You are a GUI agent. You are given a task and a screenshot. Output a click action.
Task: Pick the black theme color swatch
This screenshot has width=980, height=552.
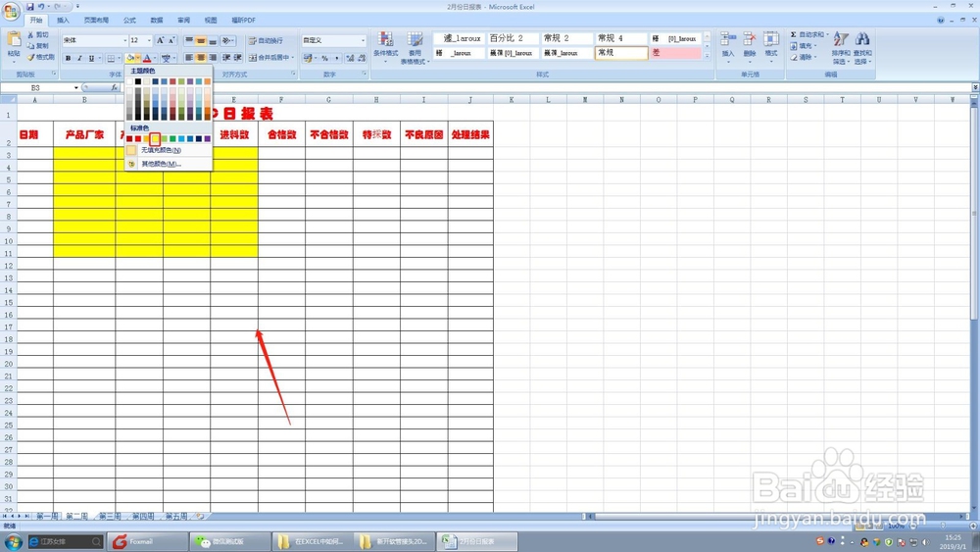(x=138, y=81)
